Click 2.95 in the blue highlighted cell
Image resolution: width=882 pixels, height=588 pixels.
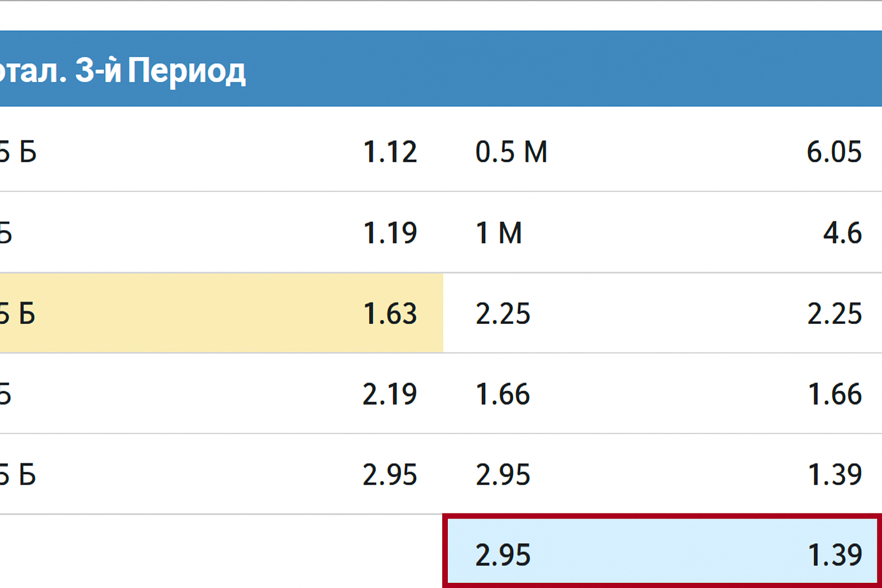[502, 555]
